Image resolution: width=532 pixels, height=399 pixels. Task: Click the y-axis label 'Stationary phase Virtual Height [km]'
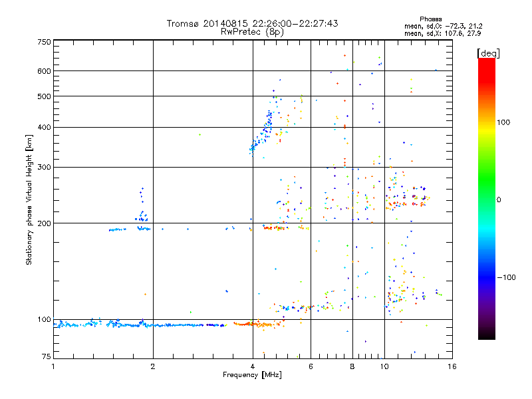pyautogui.click(x=29, y=200)
